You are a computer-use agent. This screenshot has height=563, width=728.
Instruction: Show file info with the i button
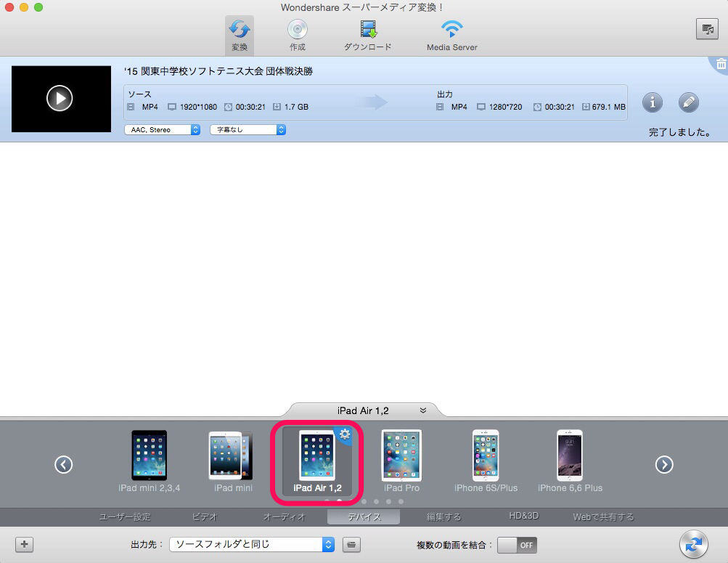coord(653,102)
